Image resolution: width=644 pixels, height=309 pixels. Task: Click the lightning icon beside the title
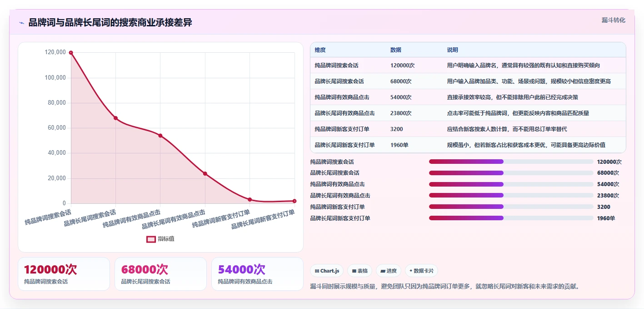21,23
